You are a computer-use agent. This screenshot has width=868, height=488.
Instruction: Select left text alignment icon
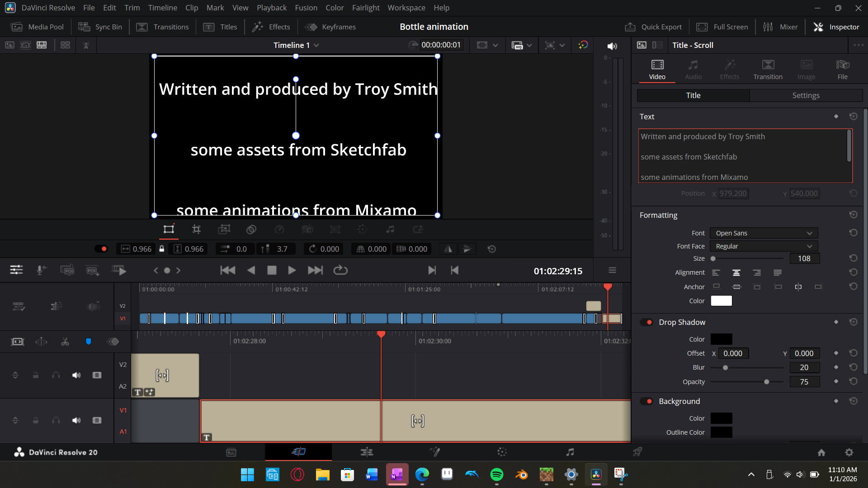[716, 272]
